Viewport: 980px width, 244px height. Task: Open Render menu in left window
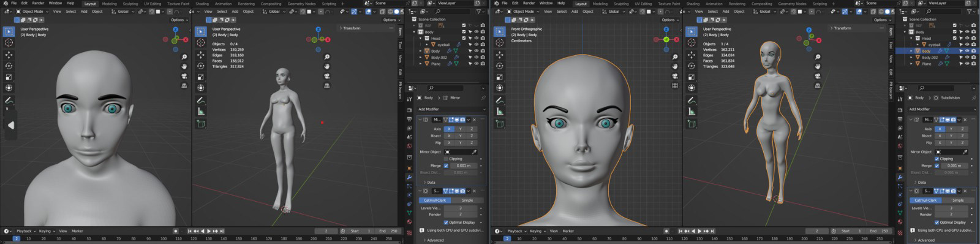[38, 3]
